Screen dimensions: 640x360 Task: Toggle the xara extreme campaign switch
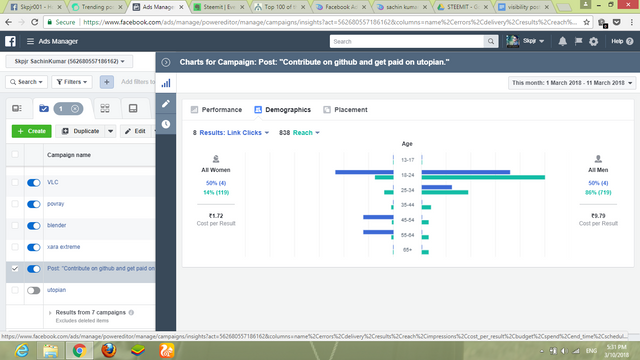coord(33,247)
